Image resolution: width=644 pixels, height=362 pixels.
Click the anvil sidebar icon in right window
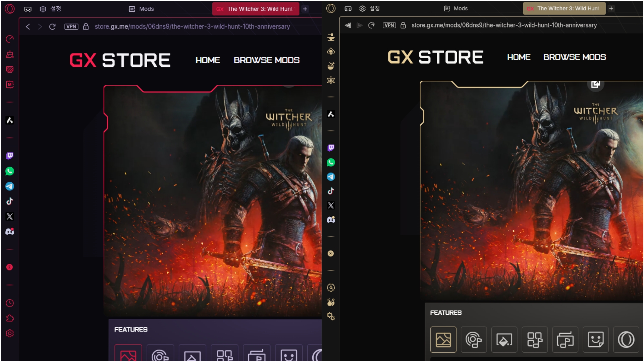[x=331, y=37]
